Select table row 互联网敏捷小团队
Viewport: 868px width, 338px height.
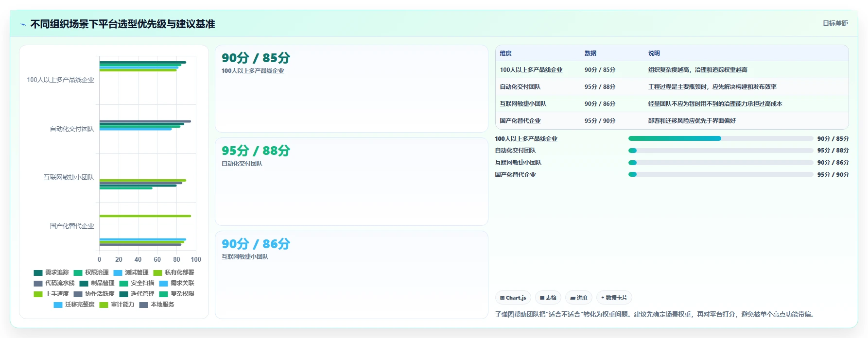[672, 103]
